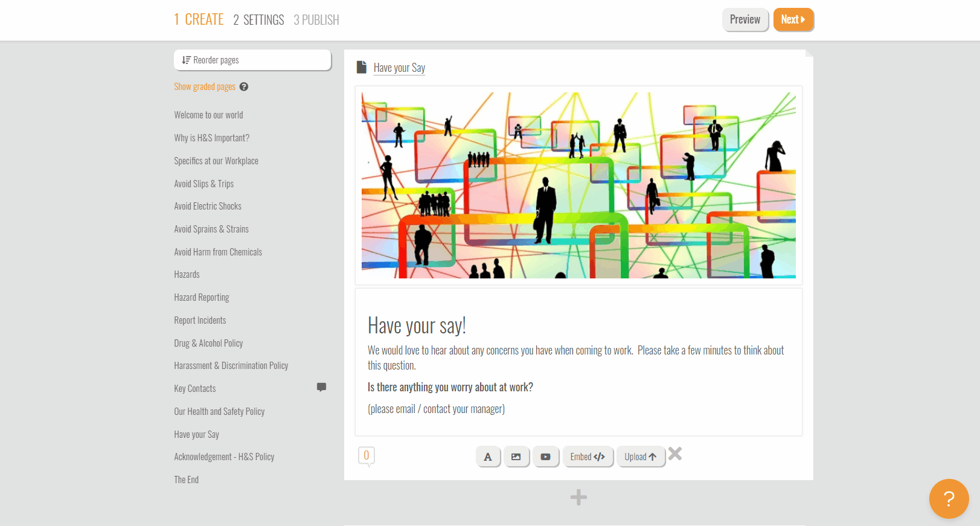Open comments bubble showing 0
Viewport: 980px width, 526px height.
pyautogui.click(x=367, y=456)
